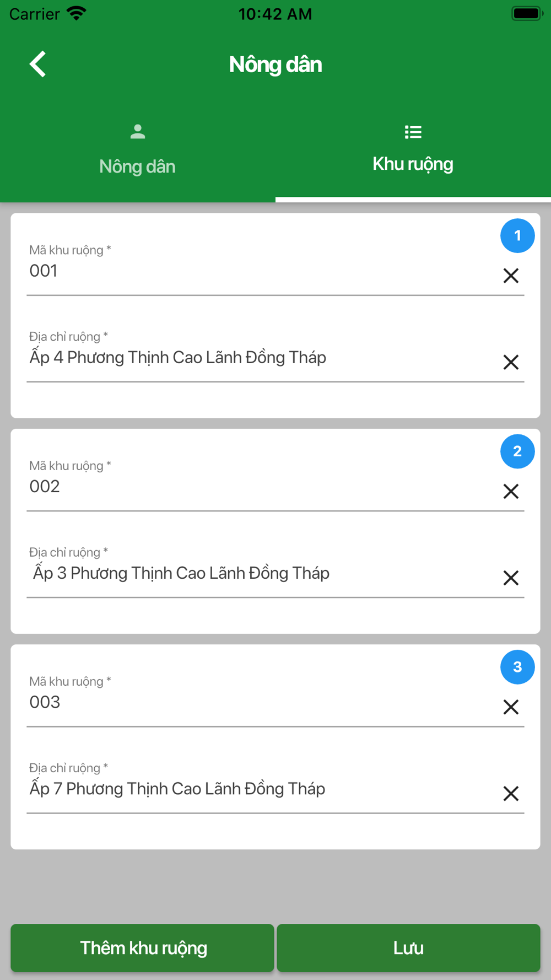Viewport: 551px width, 980px height.
Task: Clear the 003 field code
Action: pyautogui.click(x=511, y=707)
